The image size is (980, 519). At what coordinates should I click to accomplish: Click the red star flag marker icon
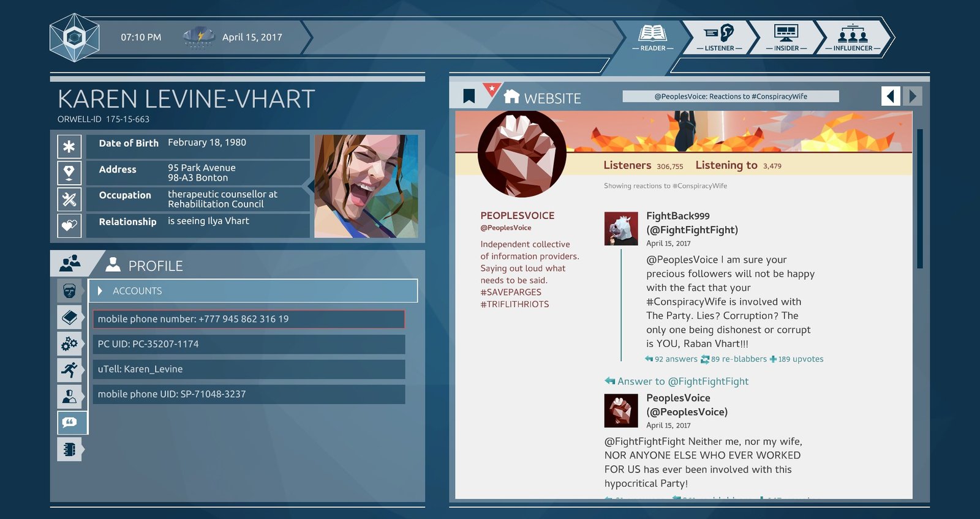click(x=492, y=89)
